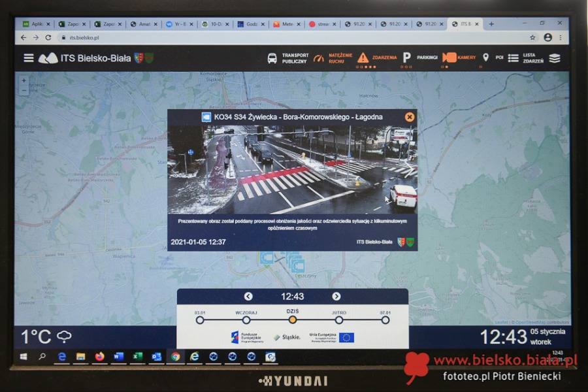The height and width of the screenshot is (392, 588).
Task: Click the popup timestamp 2021-01-05 12:37
Action: [x=198, y=242]
